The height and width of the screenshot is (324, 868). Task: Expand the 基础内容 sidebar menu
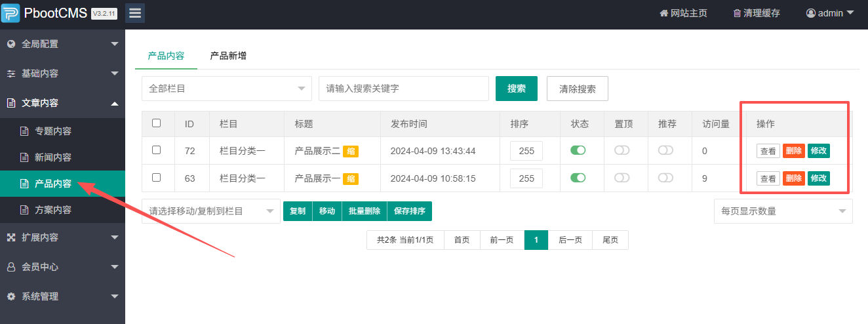click(x=62, y=73)
